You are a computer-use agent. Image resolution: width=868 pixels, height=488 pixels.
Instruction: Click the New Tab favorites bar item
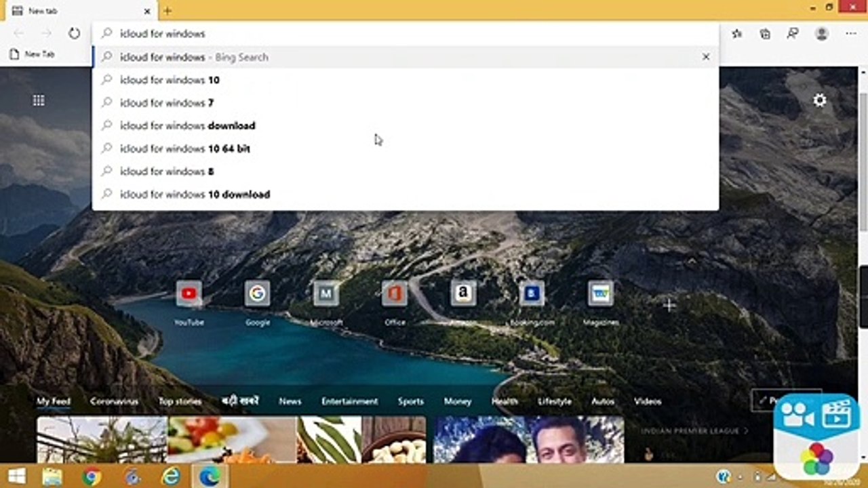pos(33,54)
